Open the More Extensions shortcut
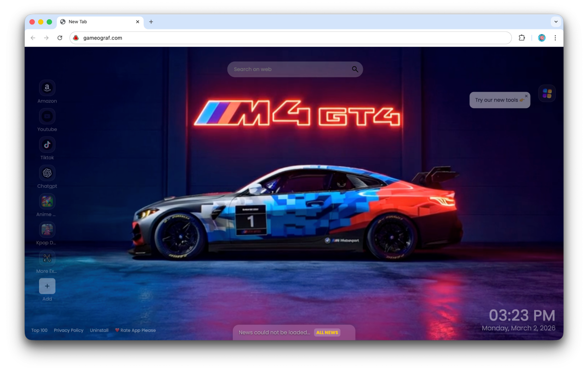The image size is (588, 368). click(47, 258)
